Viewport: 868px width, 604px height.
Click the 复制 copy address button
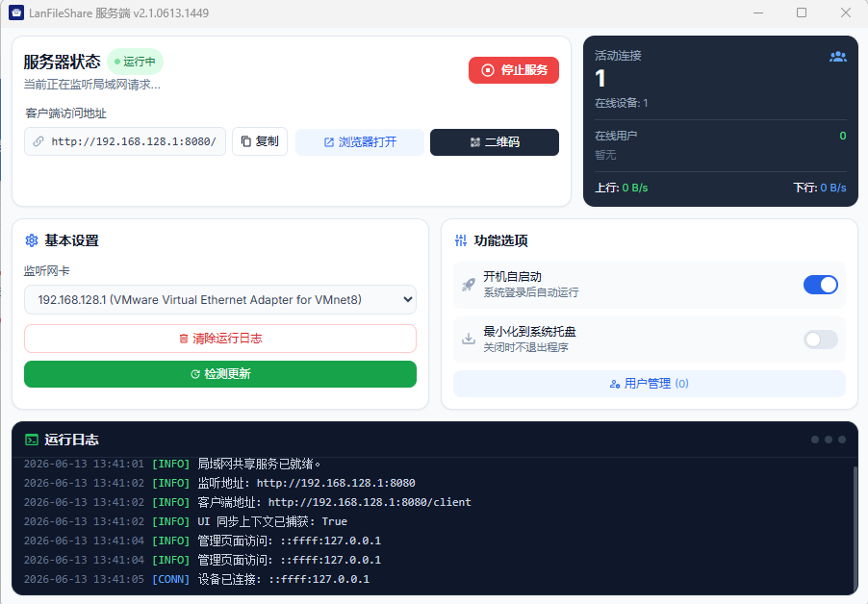tap(260, 141)
